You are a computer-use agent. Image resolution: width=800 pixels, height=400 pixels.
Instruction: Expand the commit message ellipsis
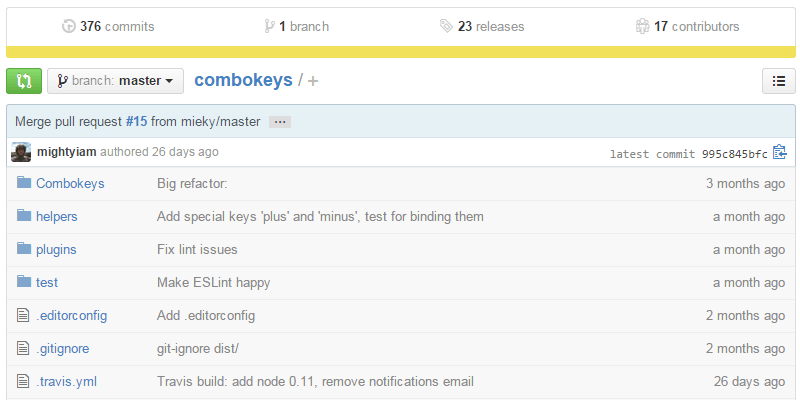point(280,122)
